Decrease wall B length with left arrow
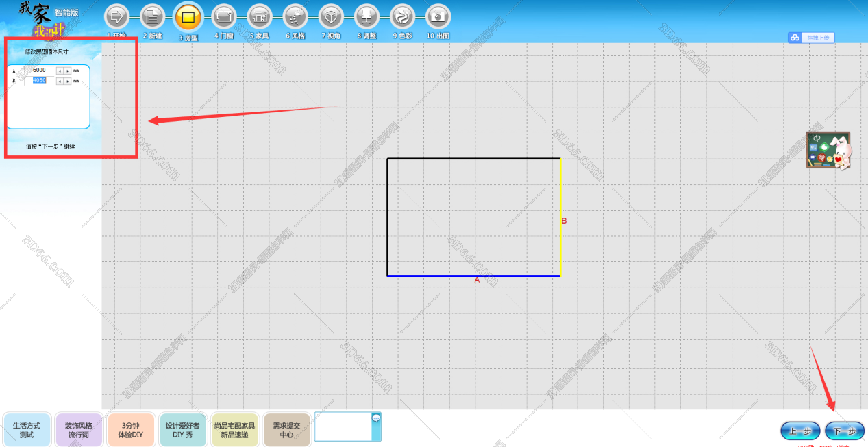The width and height of the screenshot is (868, 447). 60,81
